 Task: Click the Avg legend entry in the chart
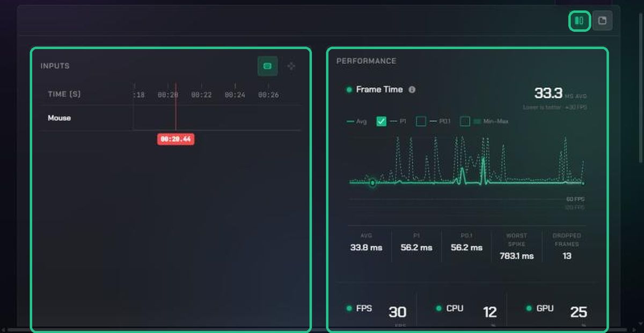pos(357,122)
